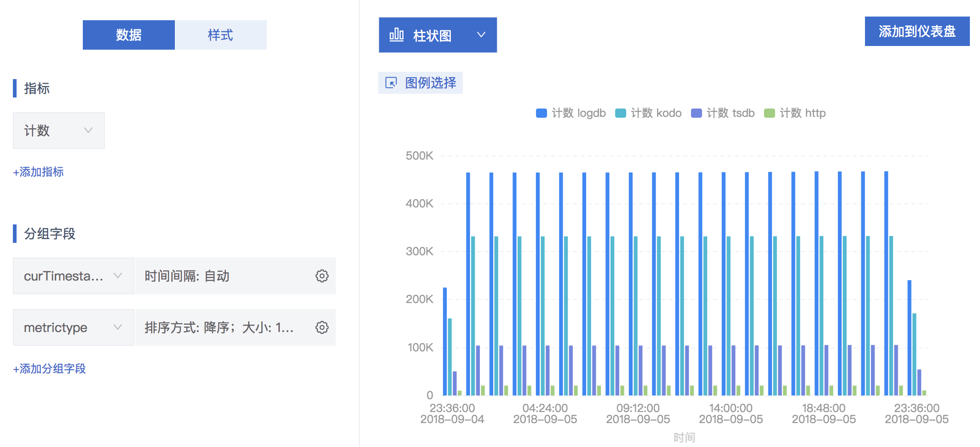Click the 排序方式: 降序 field
Image resolution: width=980 pixels, height=447 pixels.
(x=236, y=327)
